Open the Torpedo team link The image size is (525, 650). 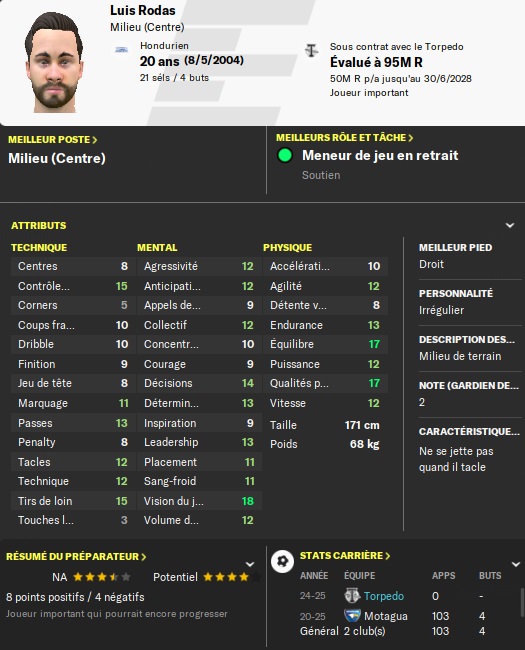[x=384, y=596]
